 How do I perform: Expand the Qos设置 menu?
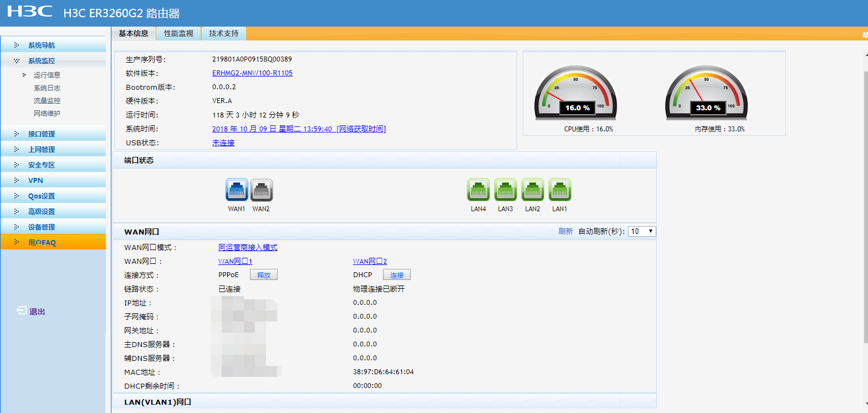(x=53, y=196)
